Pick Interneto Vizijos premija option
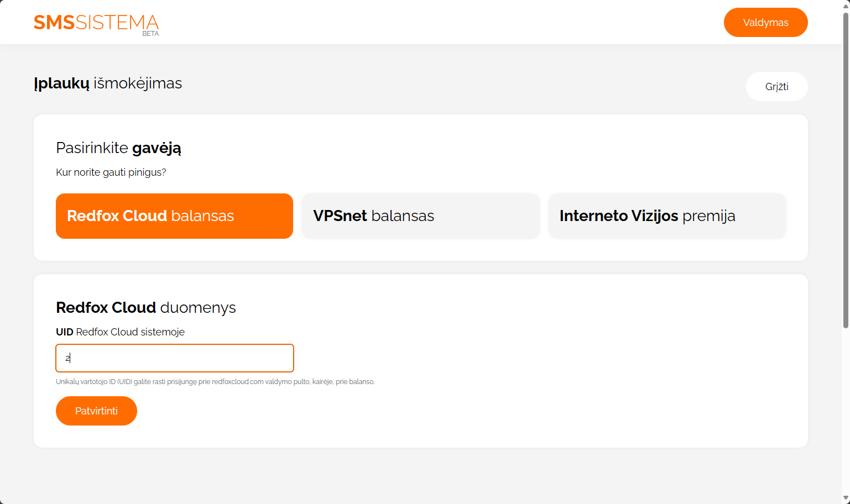Screen dimensions: 850x504 point(667,216)
